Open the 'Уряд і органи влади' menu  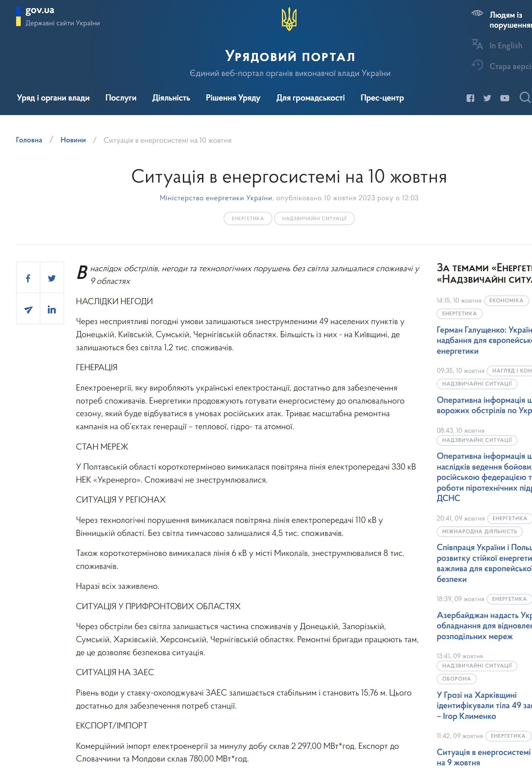click(x=53, y=98)
